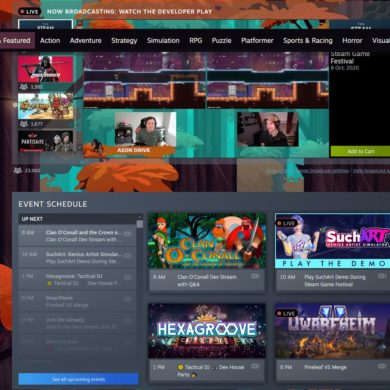Click Up Next list scrollbar handle
Screen dimensions: 390x390
click(x=140, y=224)
